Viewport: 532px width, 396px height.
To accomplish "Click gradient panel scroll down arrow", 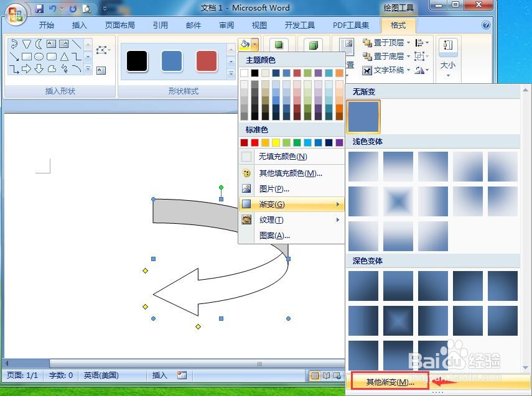I will [x=526, y=367].
